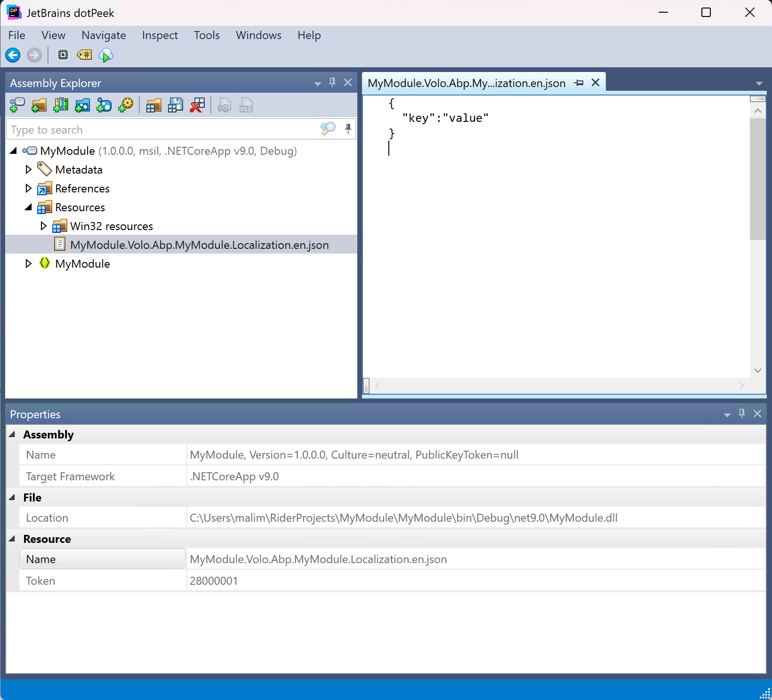
Task: Open the Tools menu
Action: [x=207, y=35]
